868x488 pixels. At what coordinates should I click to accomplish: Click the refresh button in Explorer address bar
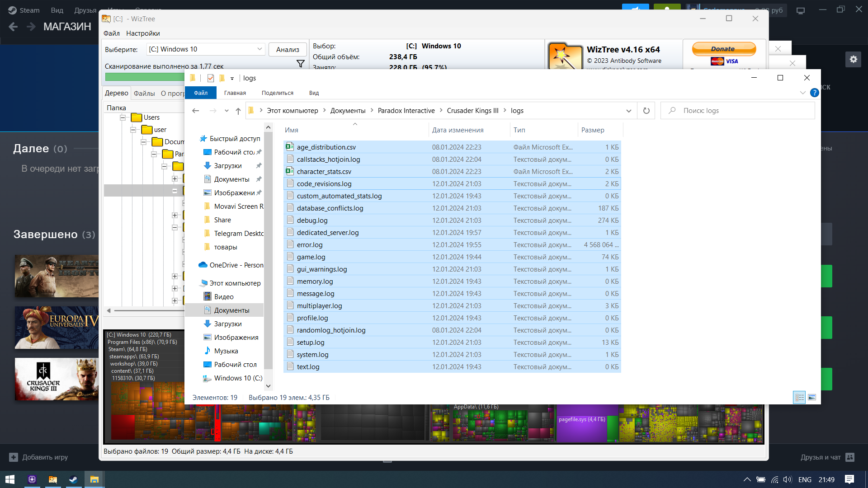[x=646, y=111]
